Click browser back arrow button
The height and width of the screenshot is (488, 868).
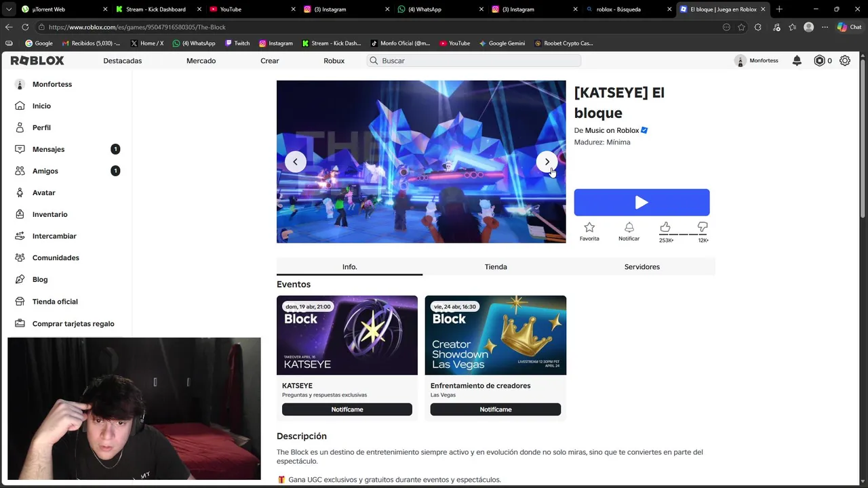coord(9,27)
